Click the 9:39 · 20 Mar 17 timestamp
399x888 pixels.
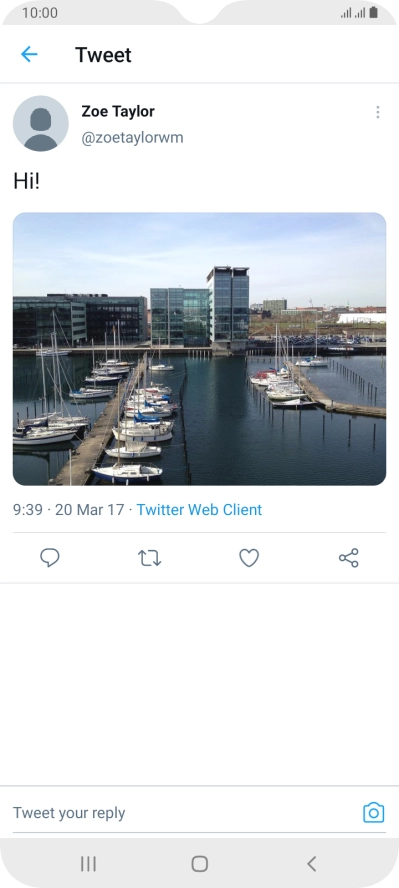(68, 510)
